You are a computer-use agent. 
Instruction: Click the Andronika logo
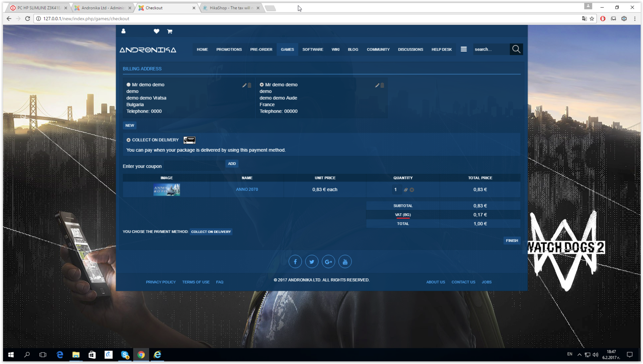tap(148, 50)
